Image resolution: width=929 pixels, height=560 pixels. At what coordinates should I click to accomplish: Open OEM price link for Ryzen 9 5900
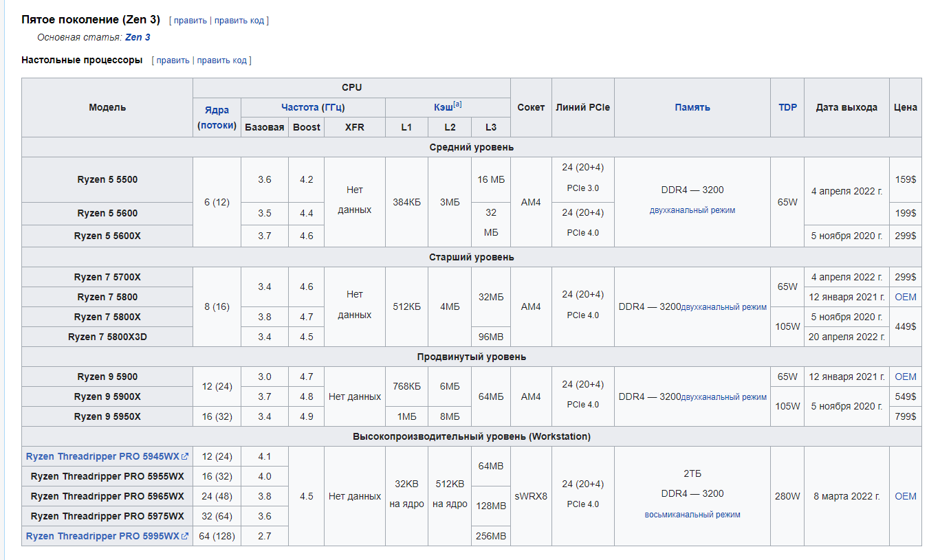[x=906, y=377]
